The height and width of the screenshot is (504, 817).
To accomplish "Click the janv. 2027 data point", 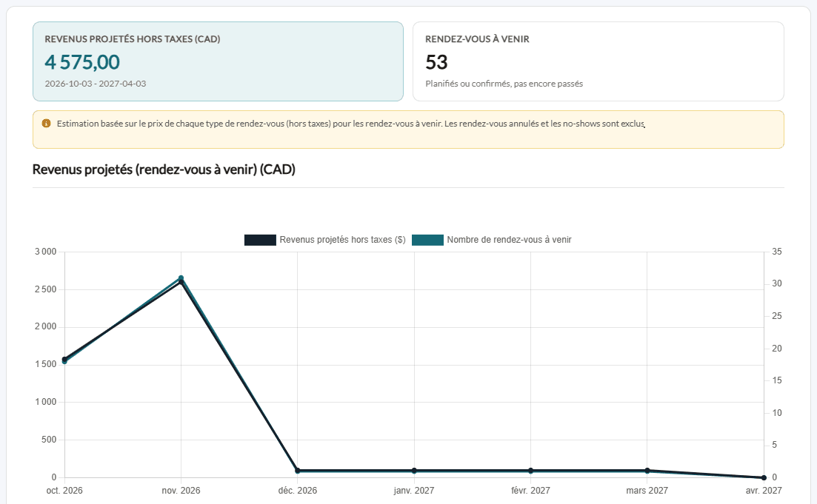I will (414, 470).
